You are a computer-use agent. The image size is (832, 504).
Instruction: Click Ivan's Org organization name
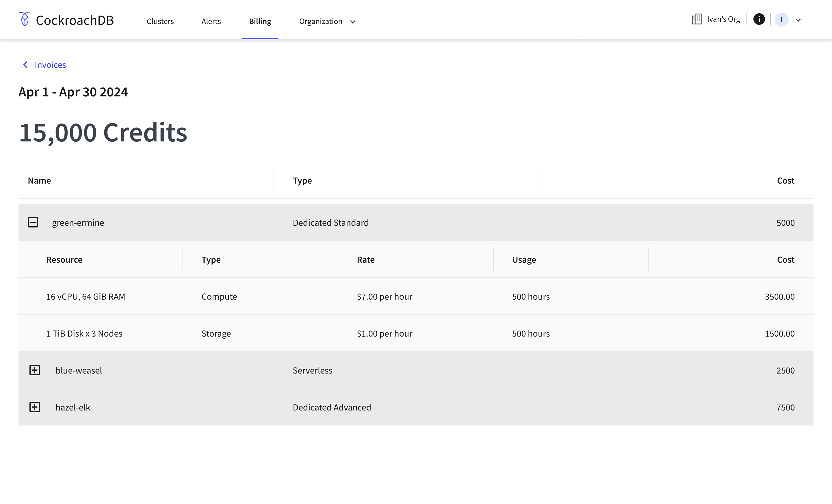point(723,19)
